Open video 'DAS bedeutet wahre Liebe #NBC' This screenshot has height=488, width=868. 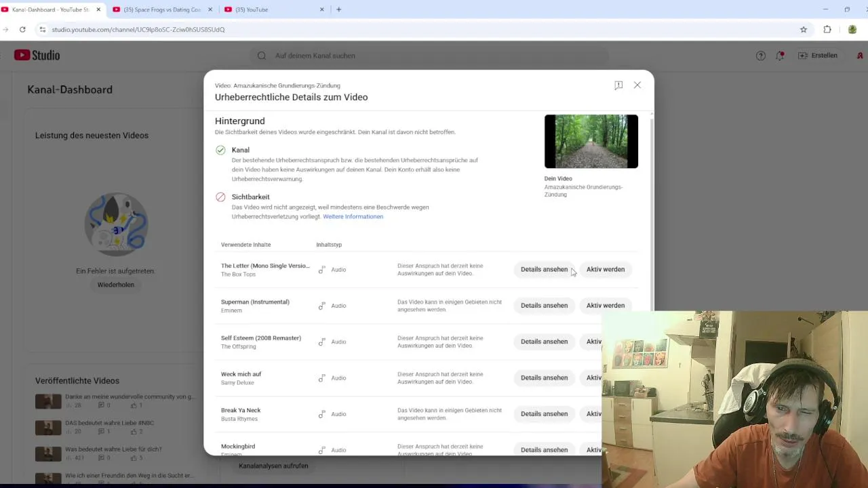tap(109, 423)
